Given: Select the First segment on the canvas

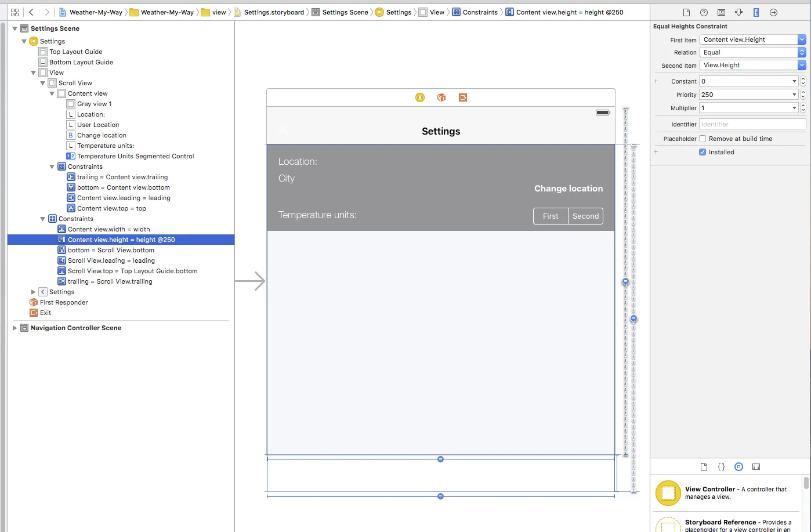Looking at the screenshot, I should point(551,216).
